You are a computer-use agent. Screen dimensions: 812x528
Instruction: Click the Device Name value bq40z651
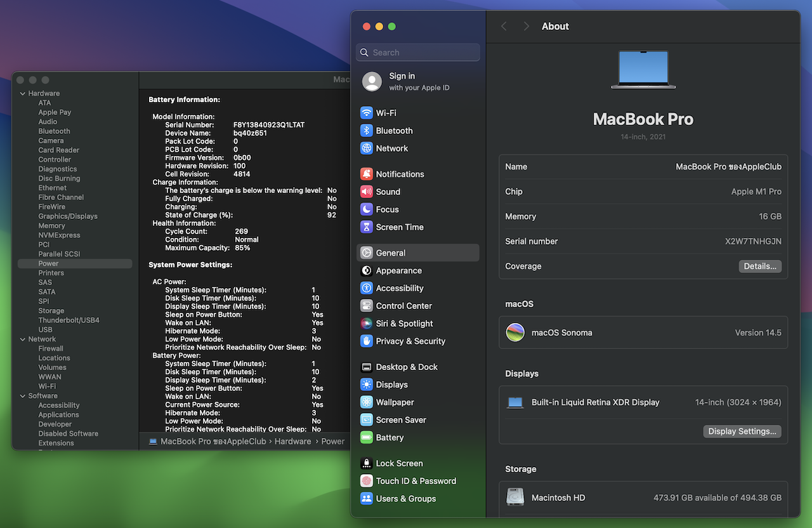[250, 133]
